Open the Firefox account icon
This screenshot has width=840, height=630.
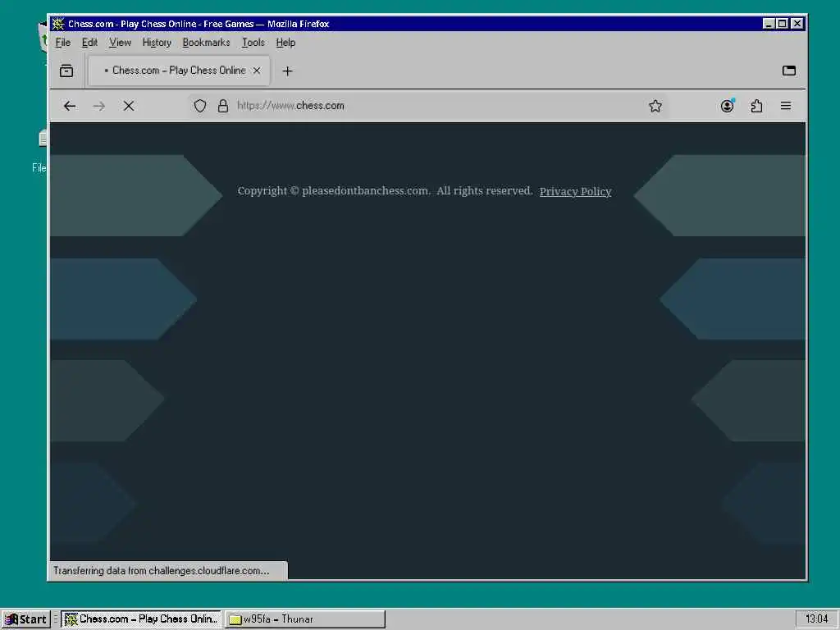click(x=727, y=106)
